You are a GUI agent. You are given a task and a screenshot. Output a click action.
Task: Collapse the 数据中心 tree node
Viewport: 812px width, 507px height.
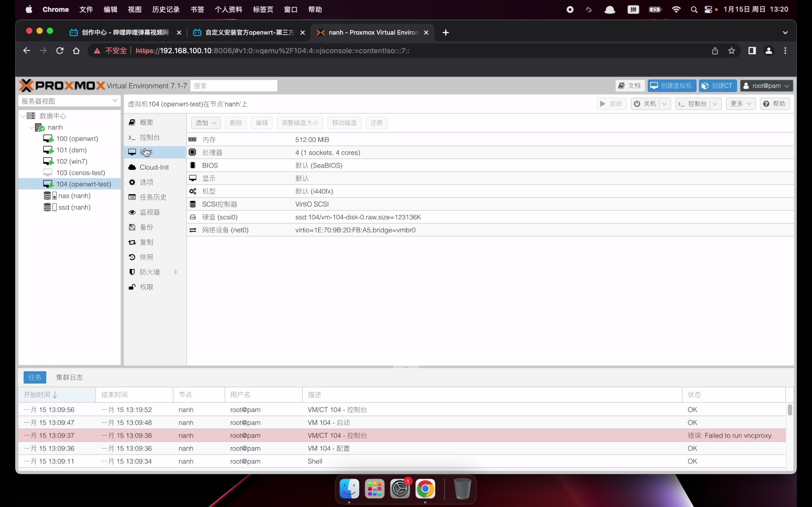tap(23, 116)
